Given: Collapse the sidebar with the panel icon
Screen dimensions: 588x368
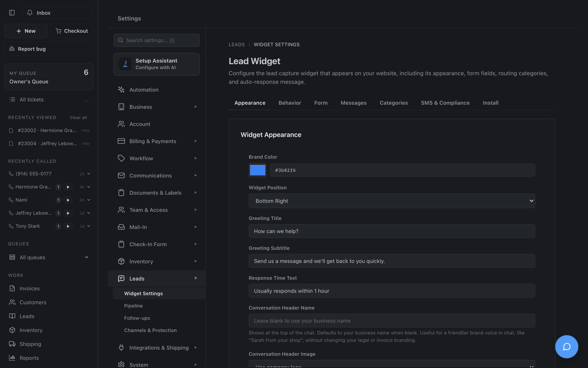Looking at the screenshot, I should tap(12, 13).
